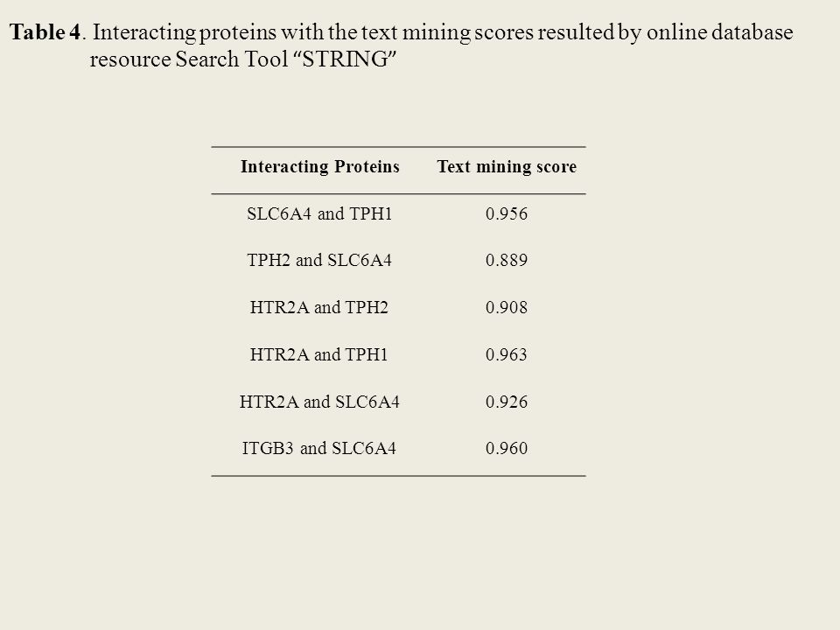The width and height of the screenshot is (840, 630).
Task: Click the ITGB3 and SLC6A4 cell
Action: 318,448
